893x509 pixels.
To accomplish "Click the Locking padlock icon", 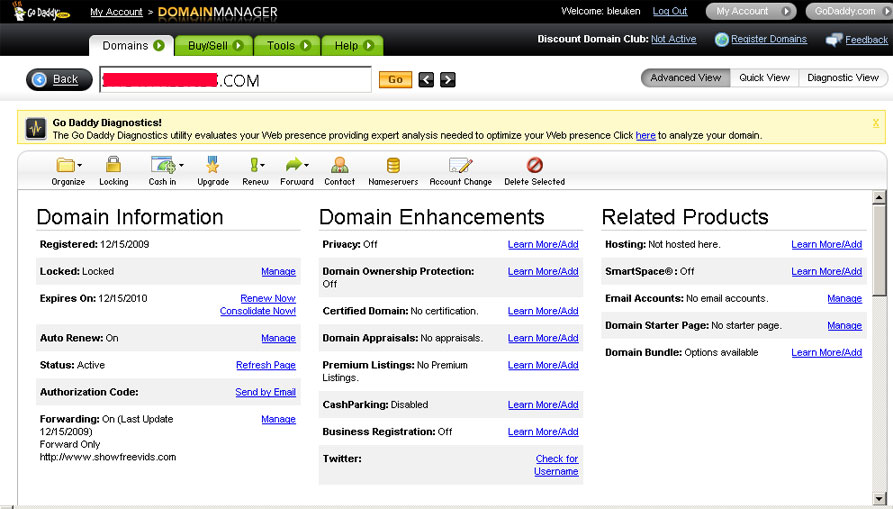I will tap(113, 165).
